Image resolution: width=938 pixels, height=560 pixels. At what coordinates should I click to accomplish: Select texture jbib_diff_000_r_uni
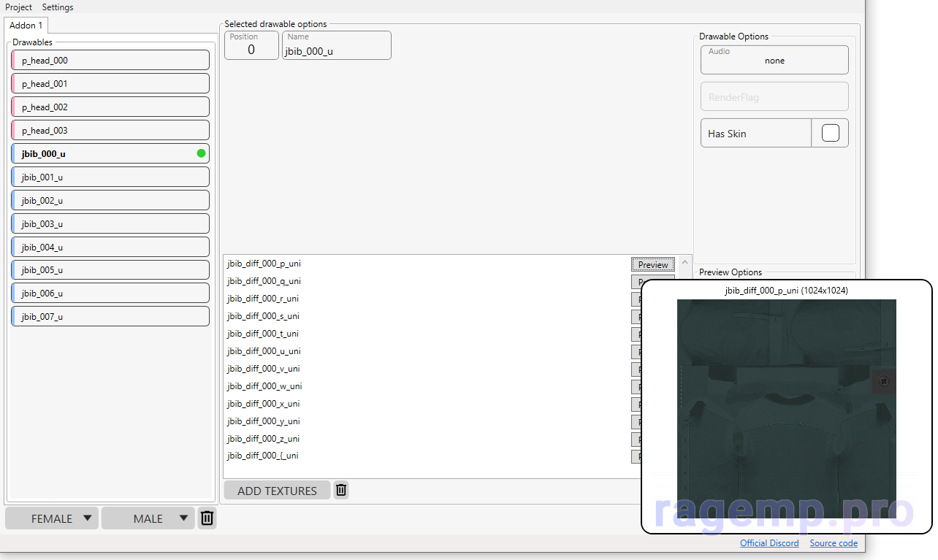point(263,299)
